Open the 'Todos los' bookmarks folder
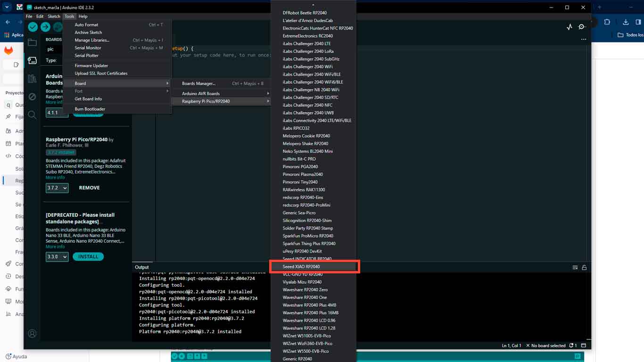 click(x=630, y=35)
